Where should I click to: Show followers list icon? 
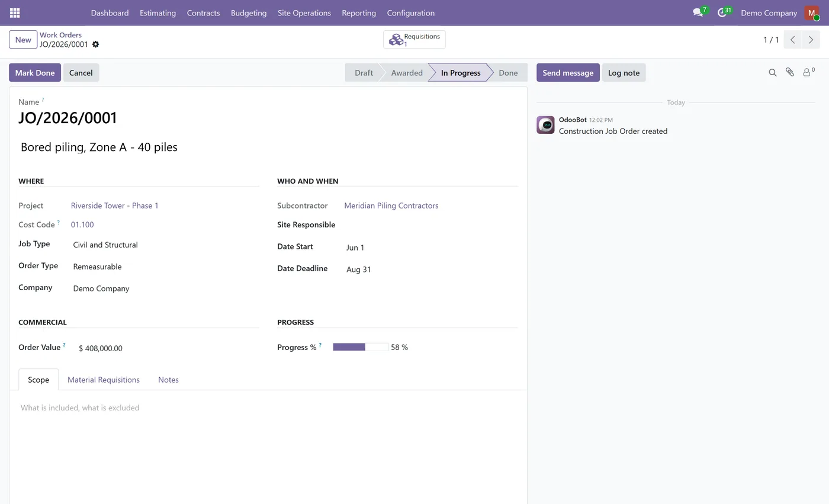coord(808,72)
